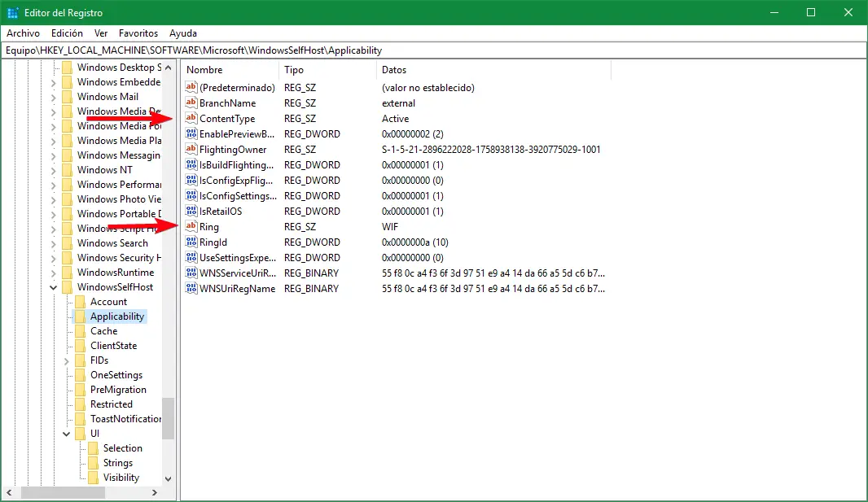Screen dimensions: 868x502
Task: Click the '(valor no establecido)' data cell
Action: point(428,87)
